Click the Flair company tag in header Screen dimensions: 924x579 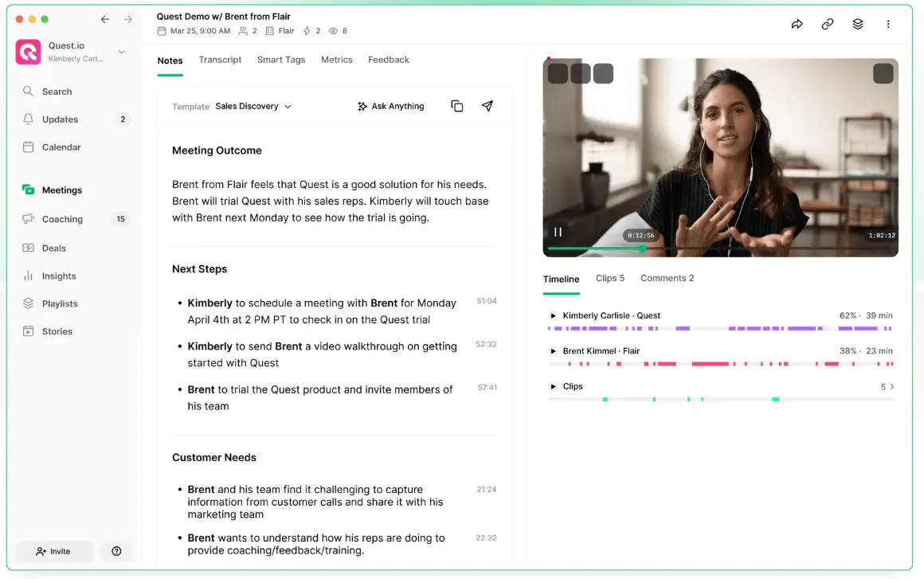tap(280, 30)
